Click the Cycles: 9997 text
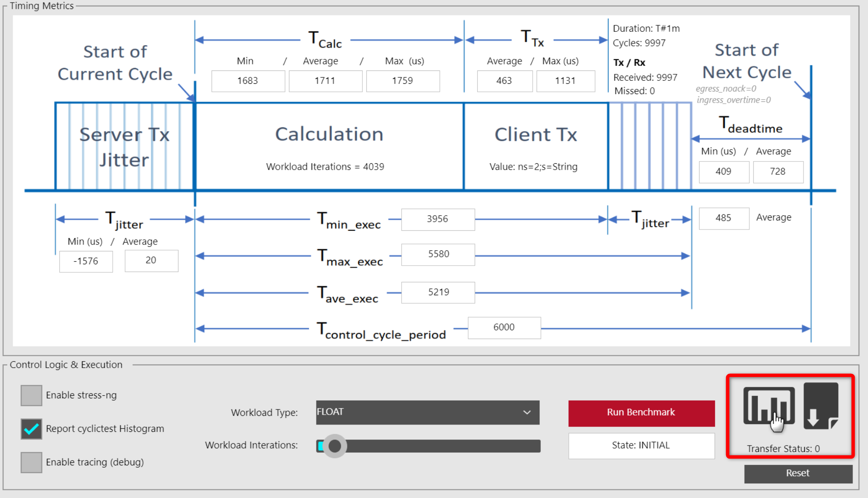 639,43
